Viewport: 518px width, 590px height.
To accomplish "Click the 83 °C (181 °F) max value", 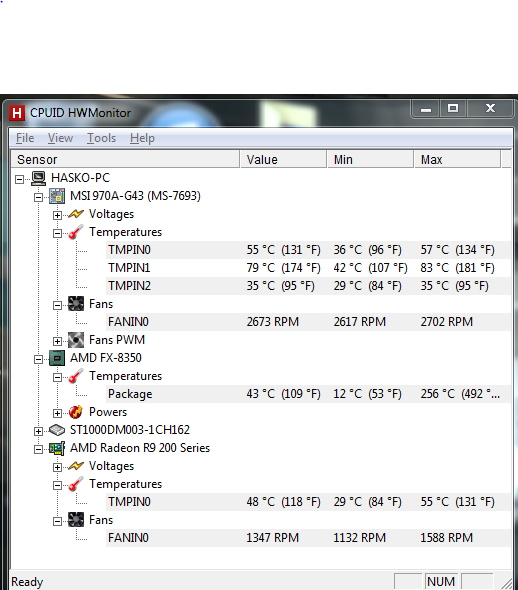I will pos(457,268).
